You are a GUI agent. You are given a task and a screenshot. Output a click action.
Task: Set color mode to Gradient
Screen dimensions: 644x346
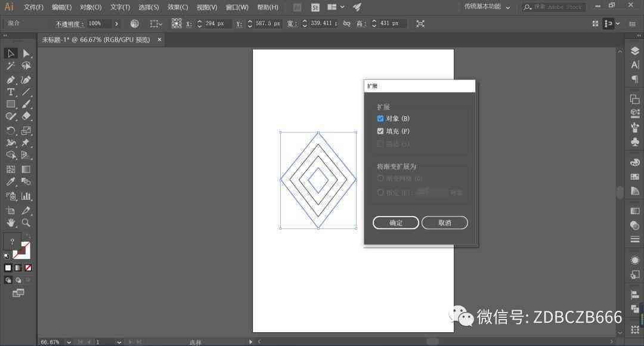(18, 268)
